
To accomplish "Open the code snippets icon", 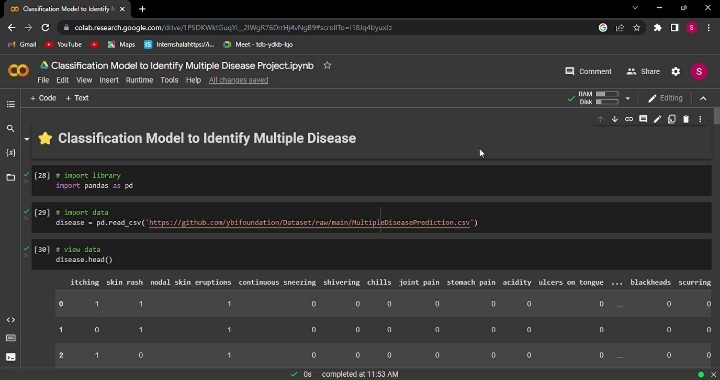I will (x=11, y=320).
